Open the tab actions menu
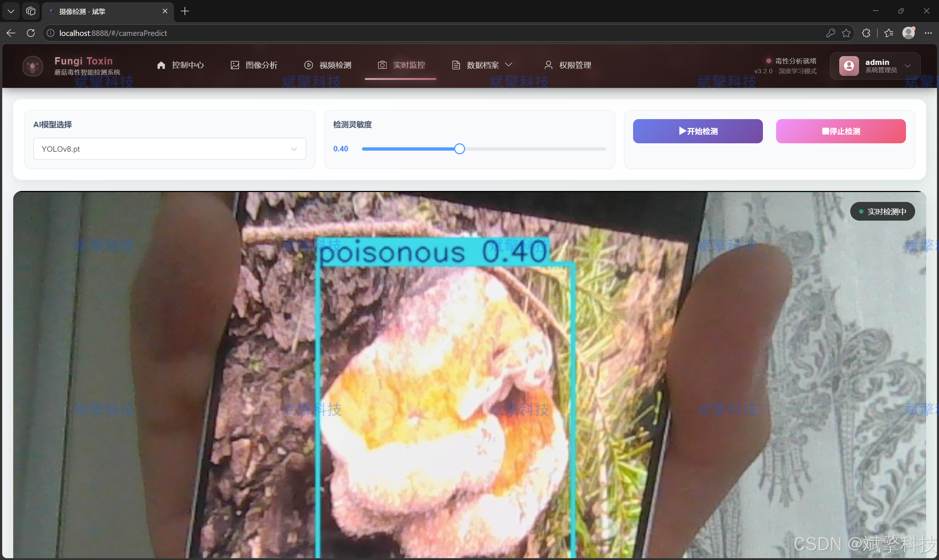The height and width of the screenshot is (560, 939). pyautogui.click(x=11, y=11)
